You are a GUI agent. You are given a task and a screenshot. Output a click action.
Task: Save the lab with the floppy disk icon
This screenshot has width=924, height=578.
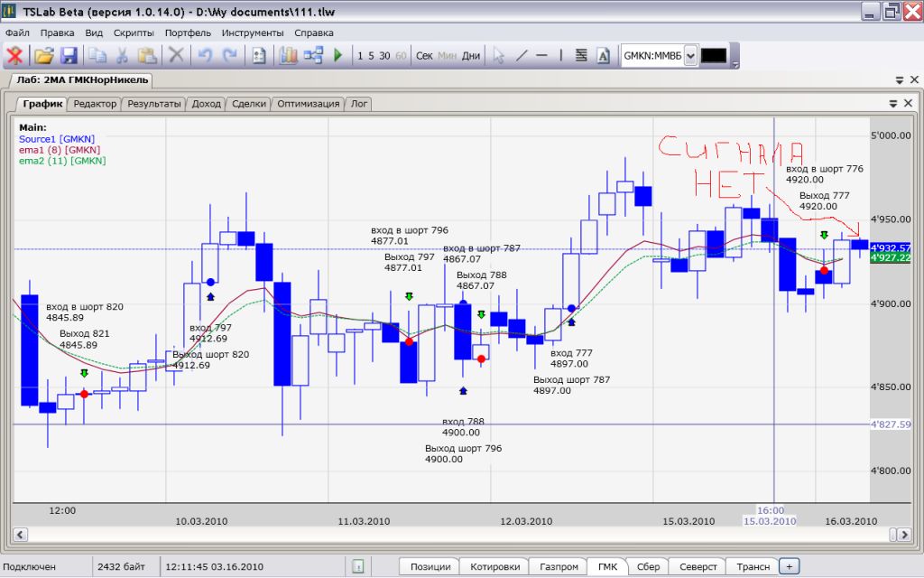pos(69,56)
